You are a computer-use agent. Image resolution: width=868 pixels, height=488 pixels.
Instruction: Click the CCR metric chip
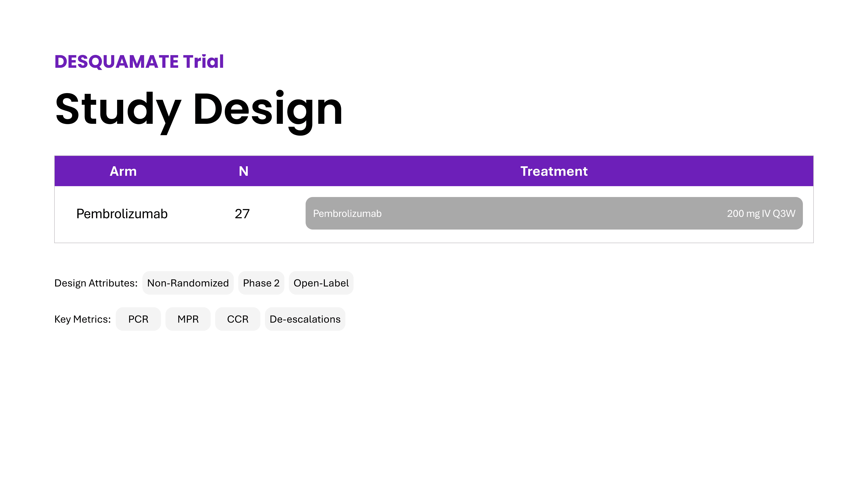238,319
